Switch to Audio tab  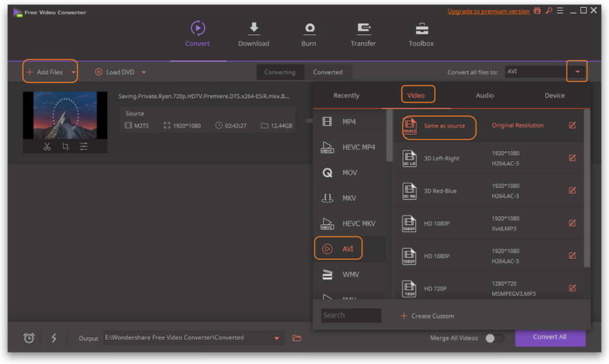[485, 96]
